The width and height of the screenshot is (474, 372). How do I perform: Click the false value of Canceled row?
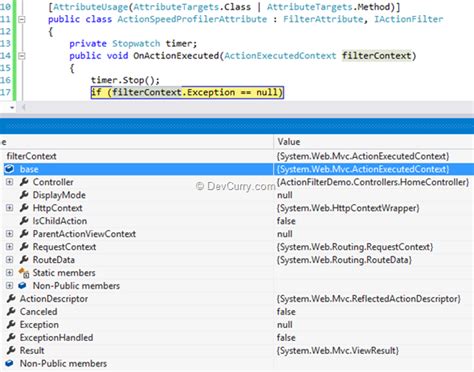point(286,312)
